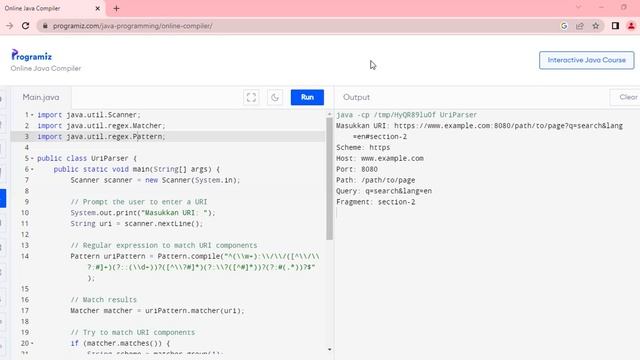Click line 17 Matcher declaration
640x360 pixels.
157,311
